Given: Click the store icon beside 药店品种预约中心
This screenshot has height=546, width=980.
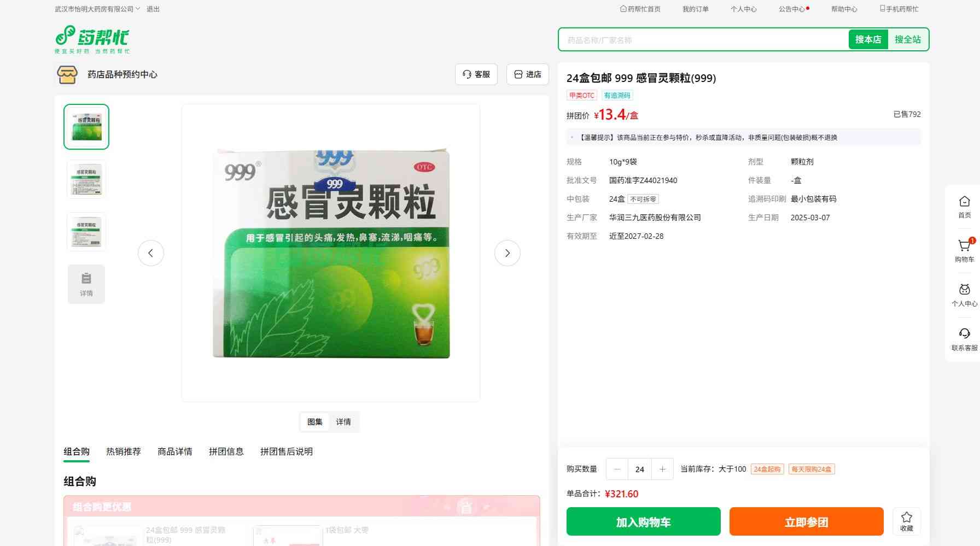Looking at the screenshot, I should [67, 74].
